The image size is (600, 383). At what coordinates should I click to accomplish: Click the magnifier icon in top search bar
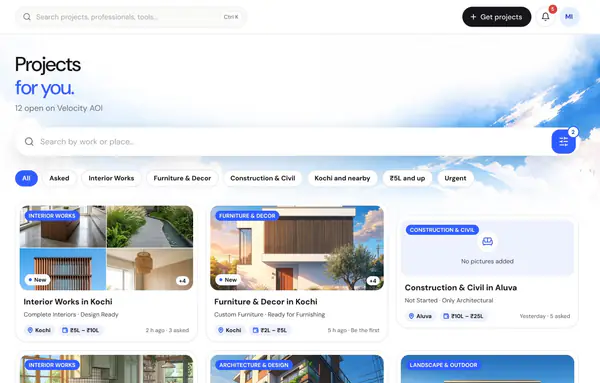pyautogui.click(x=27, y=17)
